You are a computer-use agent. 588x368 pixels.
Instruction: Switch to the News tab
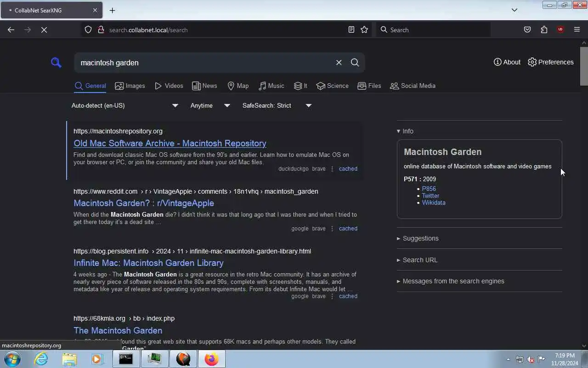click(204, 86)
